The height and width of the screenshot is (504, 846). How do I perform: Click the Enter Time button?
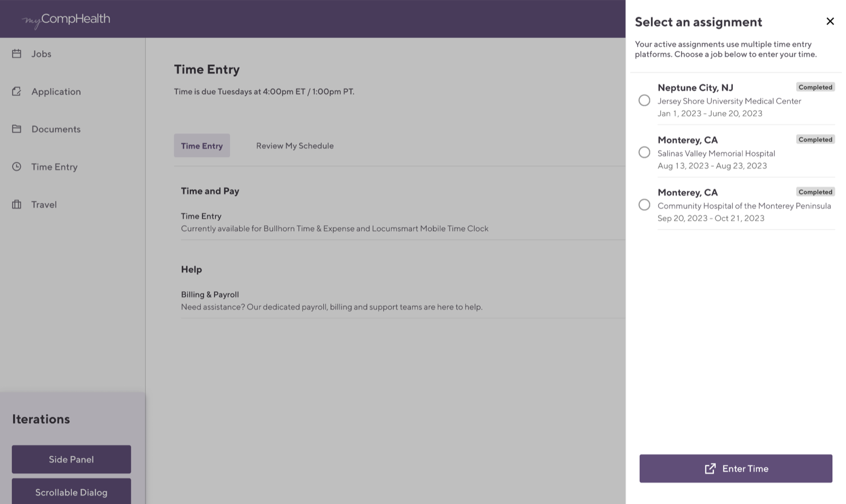click(736, 468)
